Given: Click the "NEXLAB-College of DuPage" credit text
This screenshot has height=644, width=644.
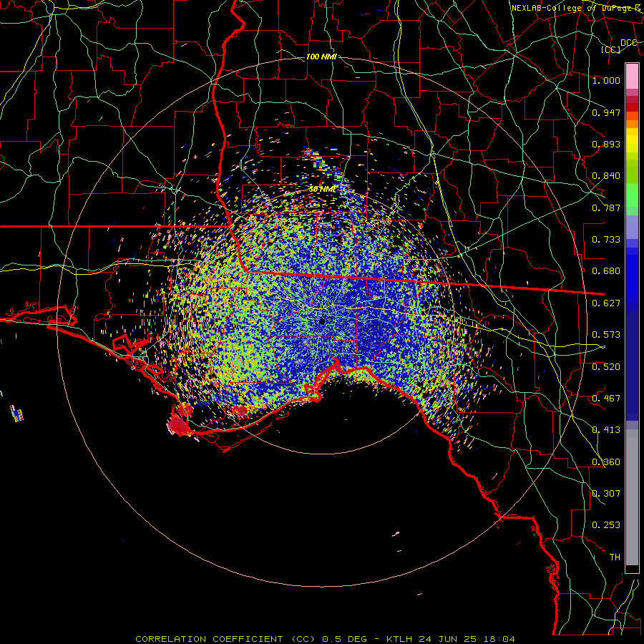Looking at the screenshot, I should [x=572, y=8].
